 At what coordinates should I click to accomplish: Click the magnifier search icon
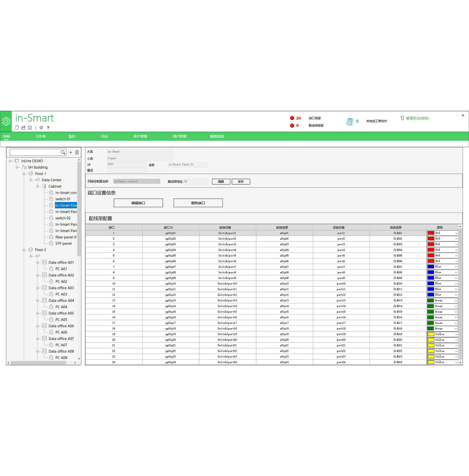pos(63,152)
